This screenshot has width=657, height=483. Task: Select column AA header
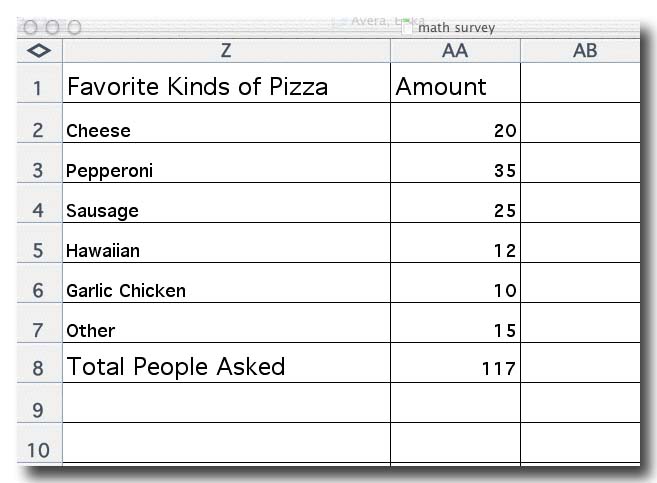[x=455, y=51]
